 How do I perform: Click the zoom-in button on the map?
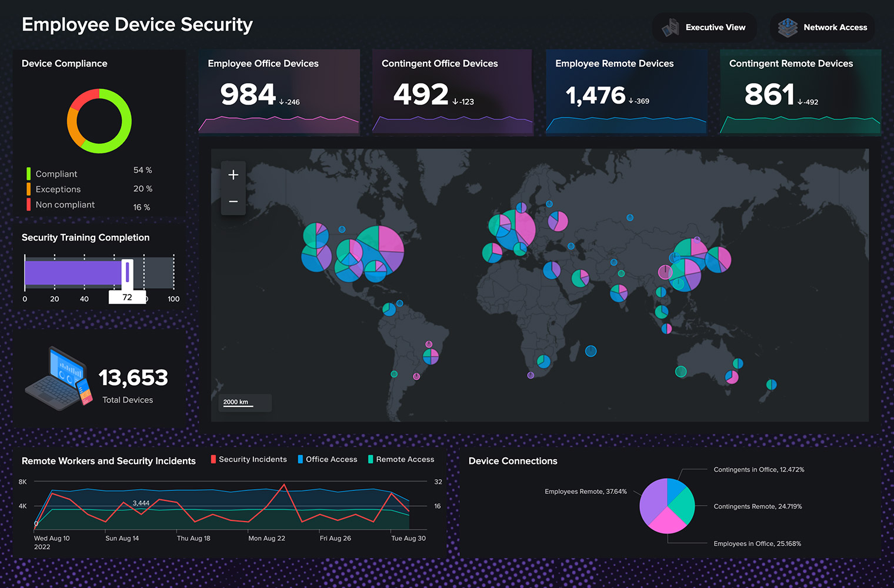tap(233, 174)
